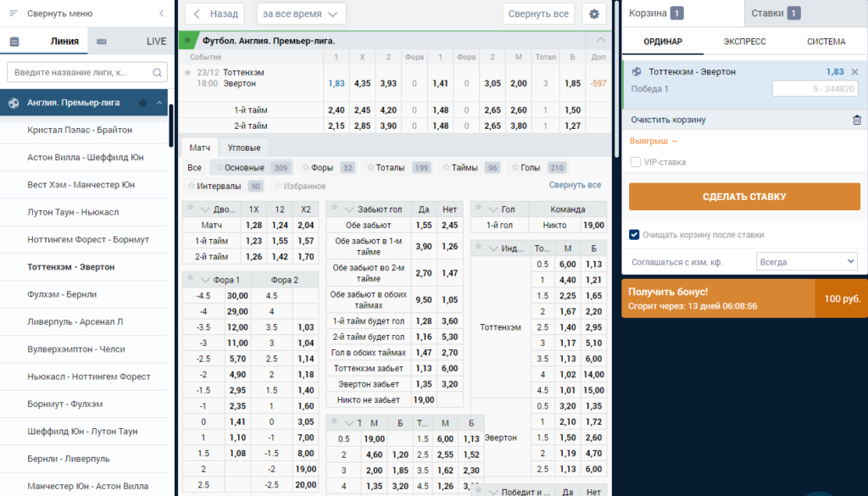This screenshot has height=496, width=868.
Task: Open Соглашаться с изм. кф. Всегда dropdown
Action: 807,262
